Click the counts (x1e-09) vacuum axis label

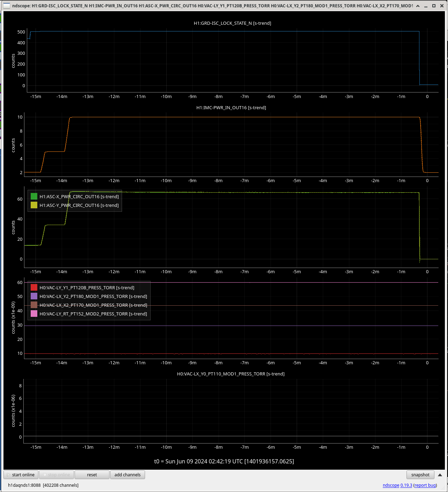tap(13, 318)
